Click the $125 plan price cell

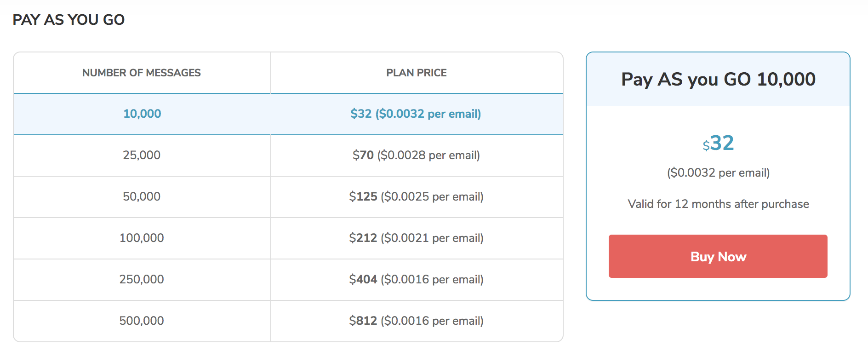(417, 197)
